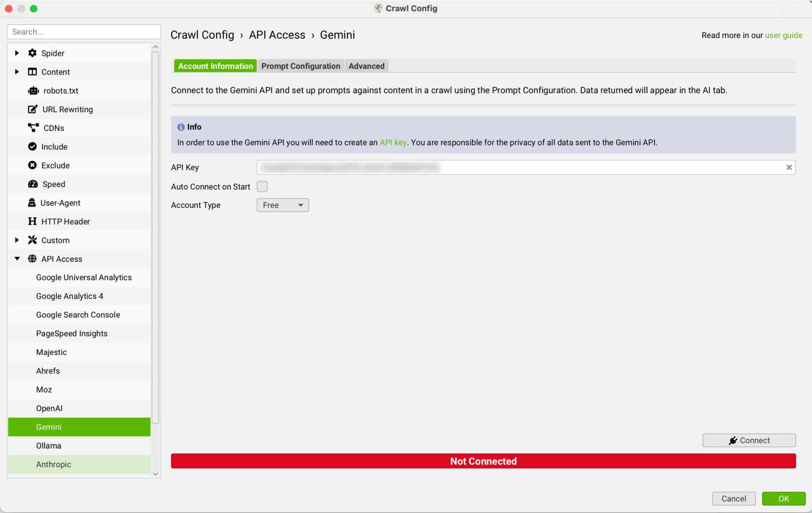
Task: Click the robots.txt sidebar icon
Action: (33, 90)
